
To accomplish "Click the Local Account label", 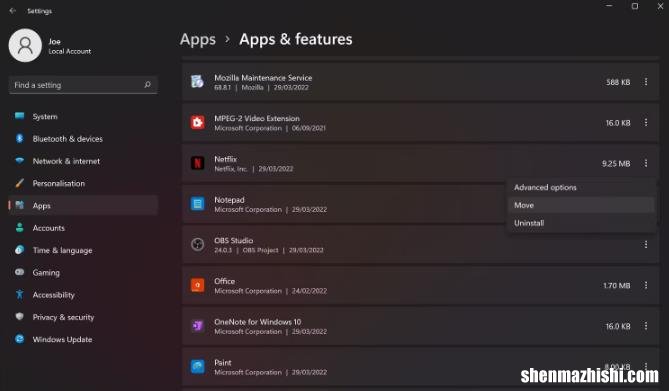I will 70,51.
